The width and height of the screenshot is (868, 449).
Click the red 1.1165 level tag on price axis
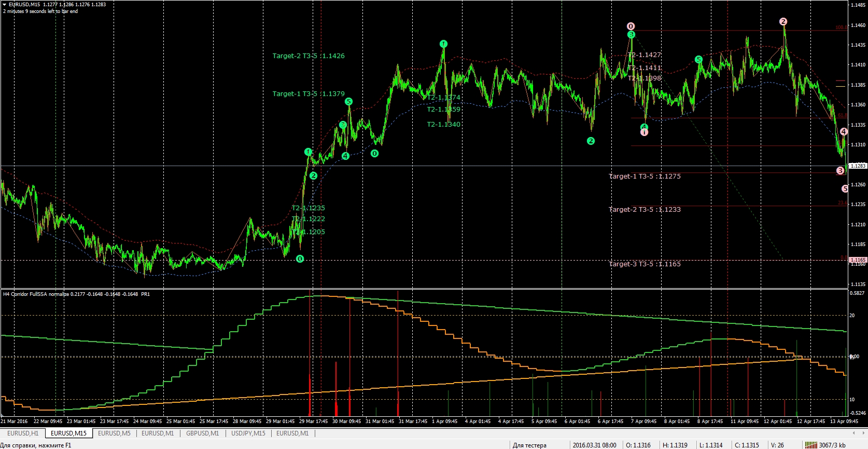(858, 260)
